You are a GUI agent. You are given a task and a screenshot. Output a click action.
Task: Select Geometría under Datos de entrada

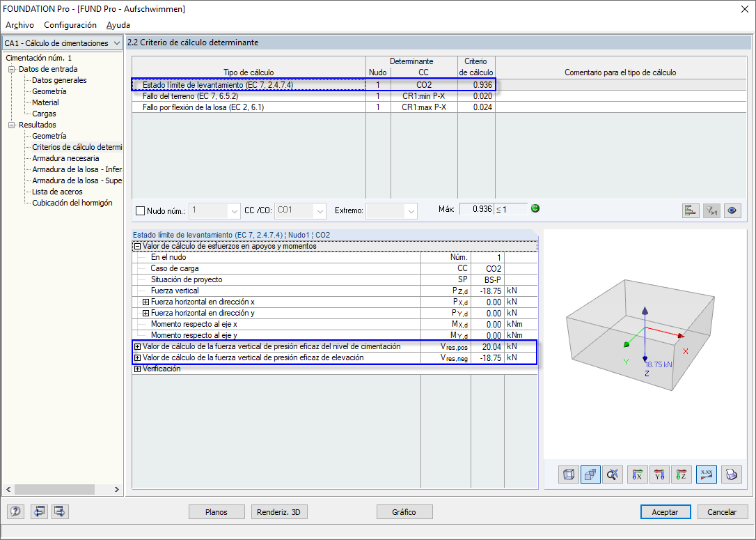(x=49, y=91)
